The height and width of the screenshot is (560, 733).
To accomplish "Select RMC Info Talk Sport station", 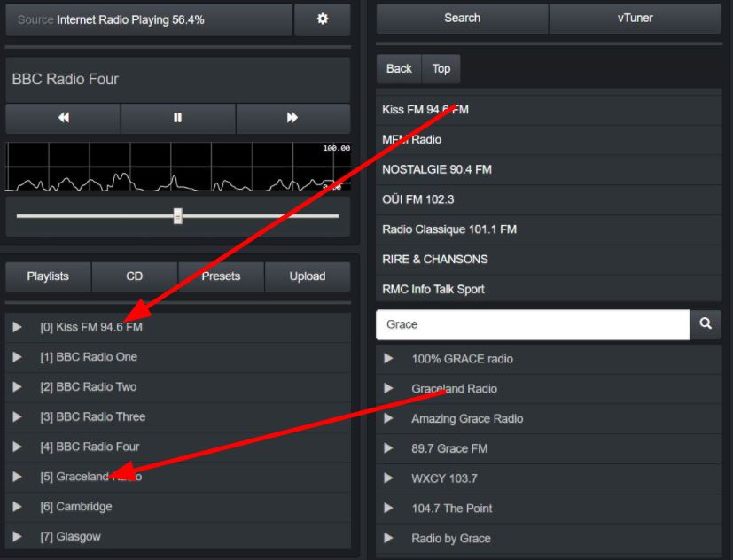I will tap(549, 290).
